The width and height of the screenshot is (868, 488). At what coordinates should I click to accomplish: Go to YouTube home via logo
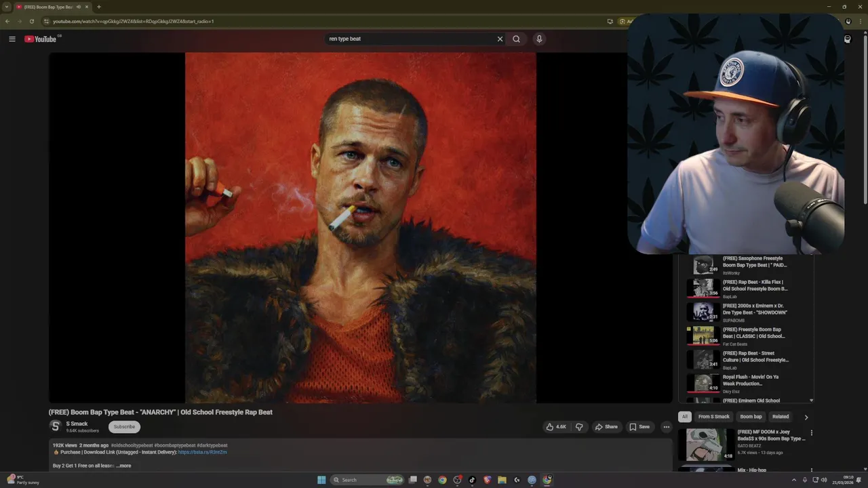coord(41,39)
